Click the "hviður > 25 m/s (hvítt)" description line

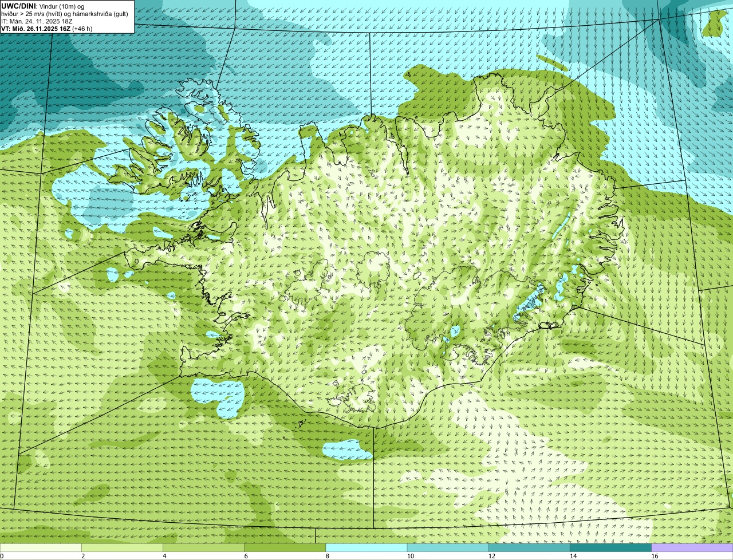click(65, 14)
